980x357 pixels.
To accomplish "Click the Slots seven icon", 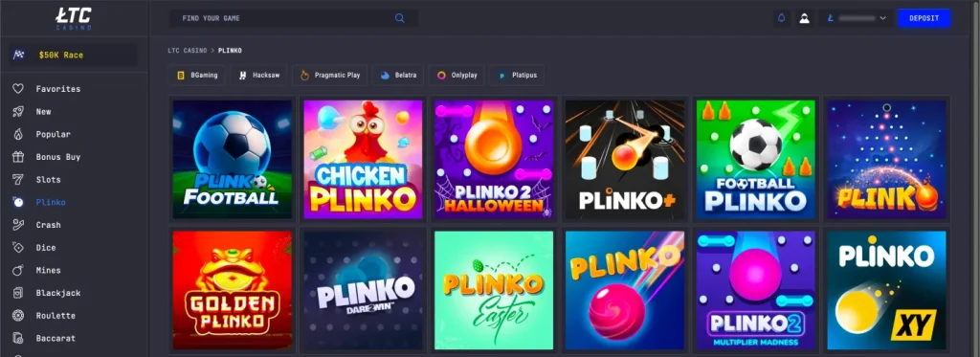I will point(18,179).
